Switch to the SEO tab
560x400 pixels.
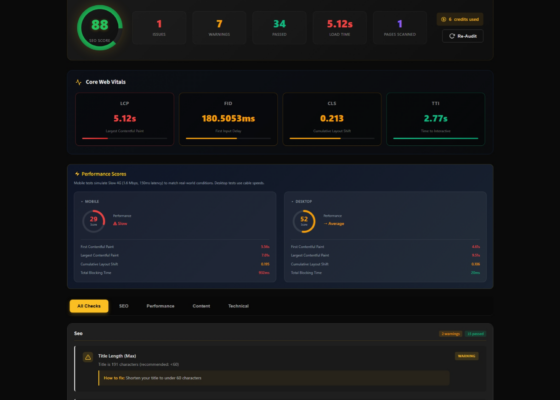pos(124,306)
